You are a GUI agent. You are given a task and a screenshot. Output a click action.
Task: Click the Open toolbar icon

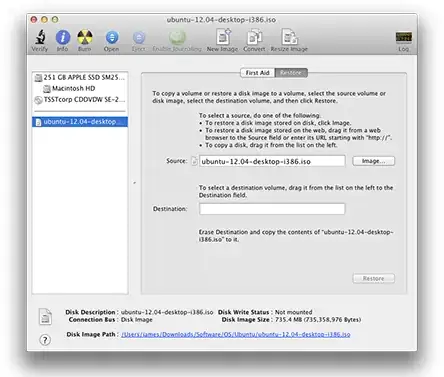click(x=112, y=37)
